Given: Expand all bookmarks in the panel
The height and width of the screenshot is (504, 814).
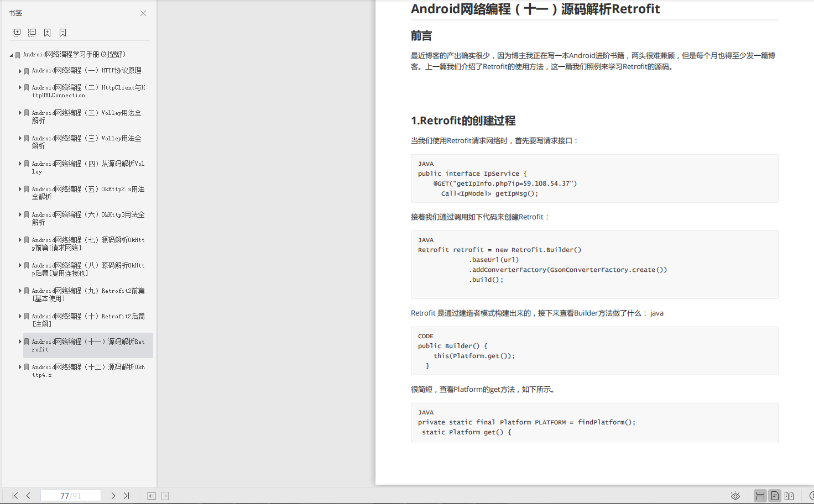Looking at the screenshot, I should 17,33.
